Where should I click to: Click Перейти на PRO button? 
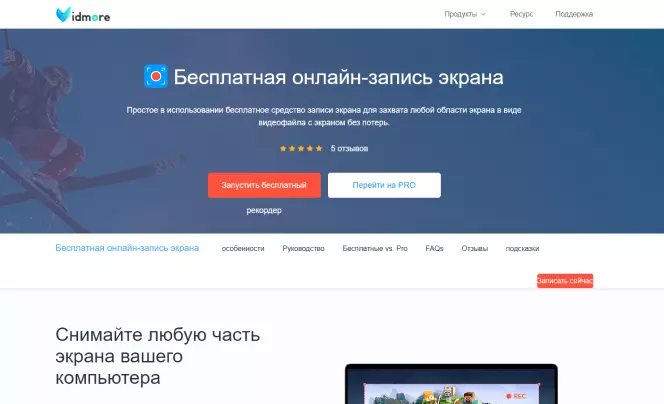click(x=384, y=185)
